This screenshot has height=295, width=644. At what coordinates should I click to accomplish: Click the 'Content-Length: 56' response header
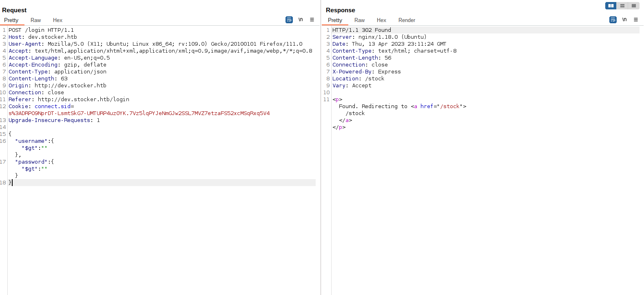(x=362, y=58)
